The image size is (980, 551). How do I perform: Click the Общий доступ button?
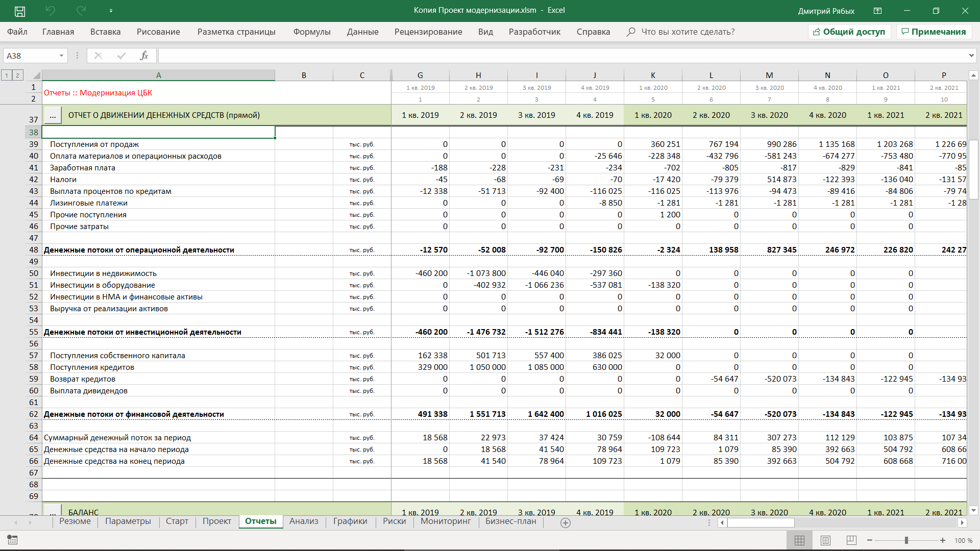click(849, 32)
